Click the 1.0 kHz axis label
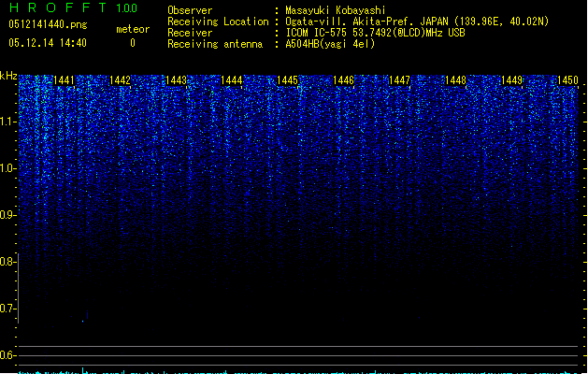The height and width of the screenshot is (374, 588). (x=7, y=168)
